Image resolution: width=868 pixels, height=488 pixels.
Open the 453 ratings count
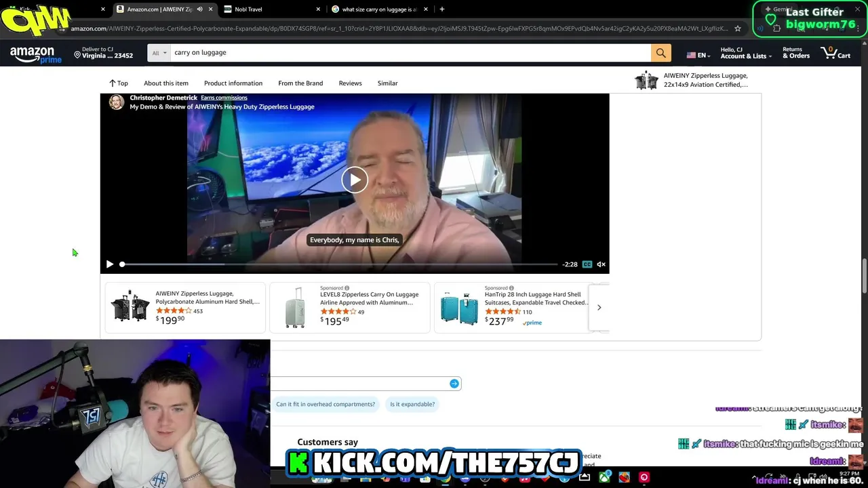(198, 311)
